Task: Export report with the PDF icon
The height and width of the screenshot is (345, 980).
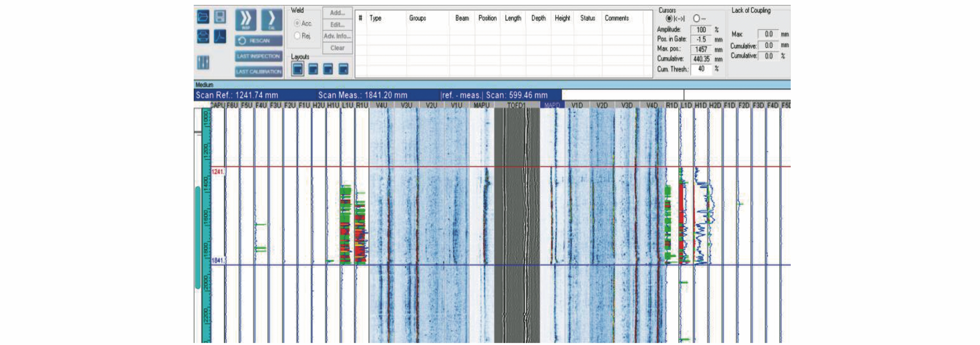Action: [220, 37]
